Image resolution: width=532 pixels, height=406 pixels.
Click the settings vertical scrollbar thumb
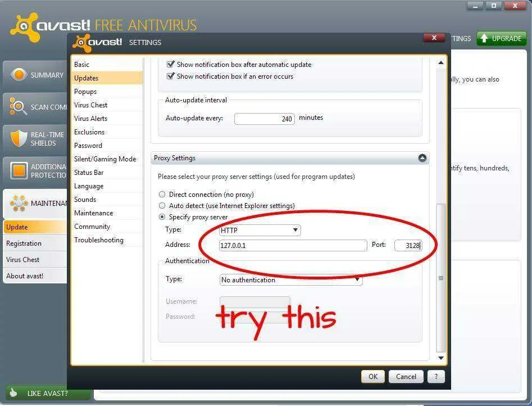point(441,278)
